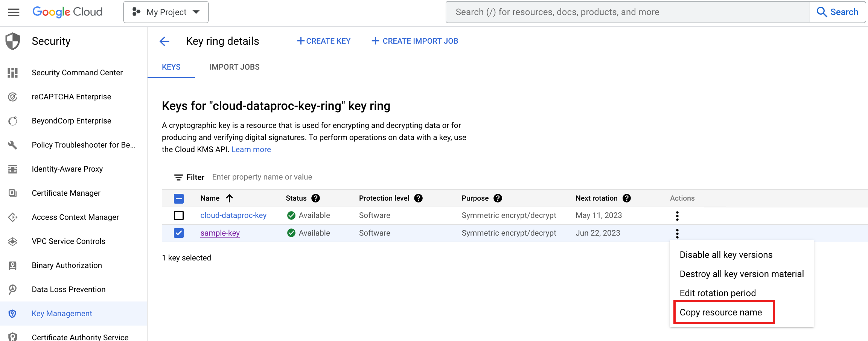Choose Copy resource name from the menu

point(724,312)
